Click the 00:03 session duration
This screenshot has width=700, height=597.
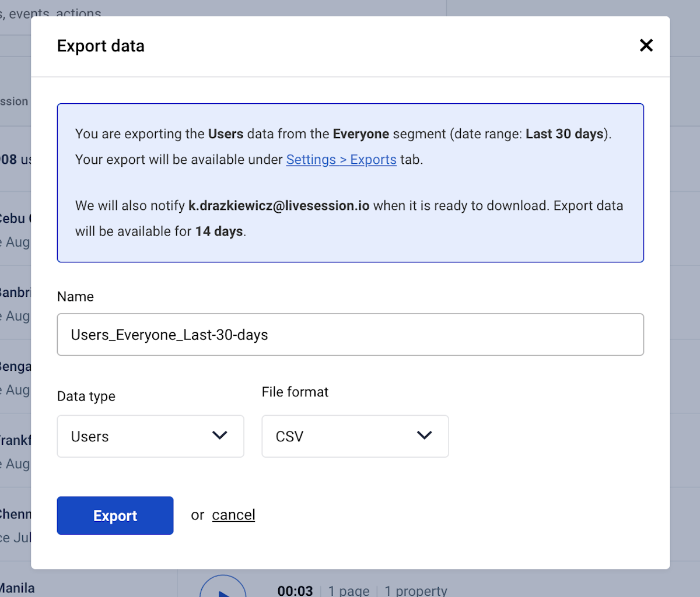(x=295, y=591)
